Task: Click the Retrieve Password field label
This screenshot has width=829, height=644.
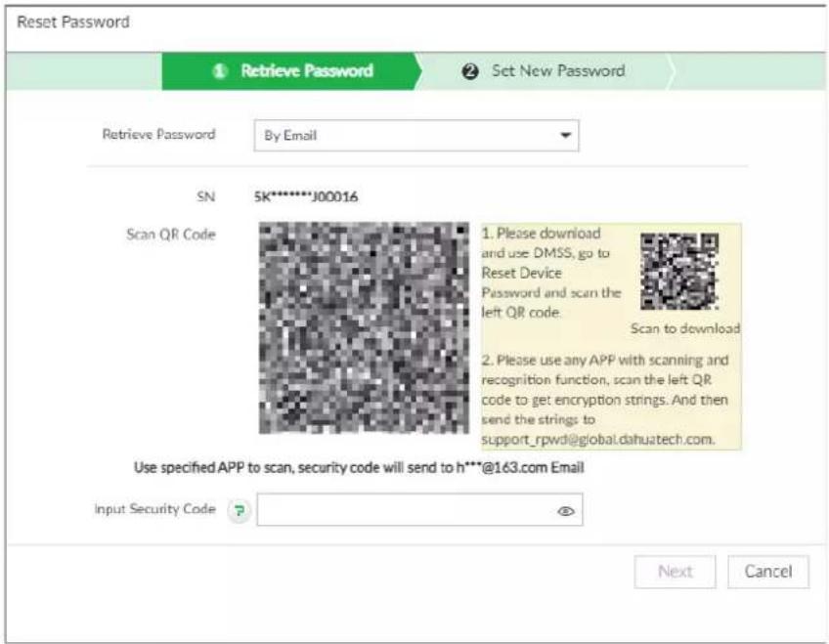Action: 158,135
